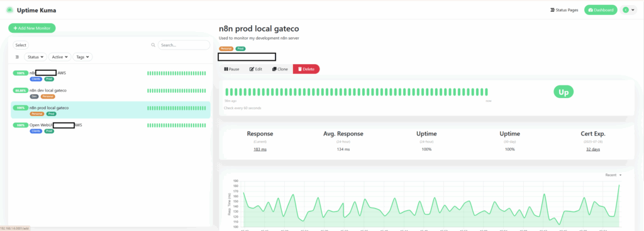Viewport: 644px width, 231px height.
Task: Toggle the Select mode button
Action: [x=21, y=45]
